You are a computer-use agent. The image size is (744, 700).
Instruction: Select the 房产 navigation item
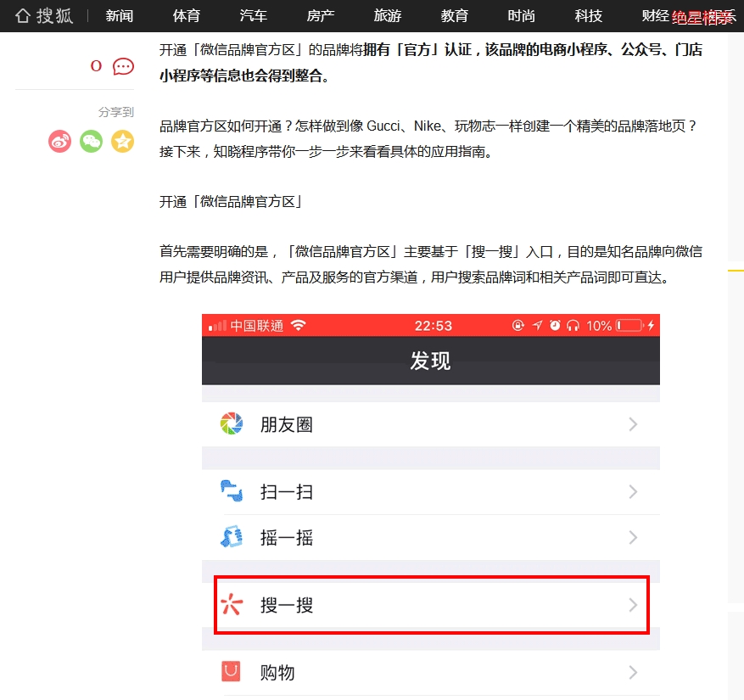[x=321, y=16]
